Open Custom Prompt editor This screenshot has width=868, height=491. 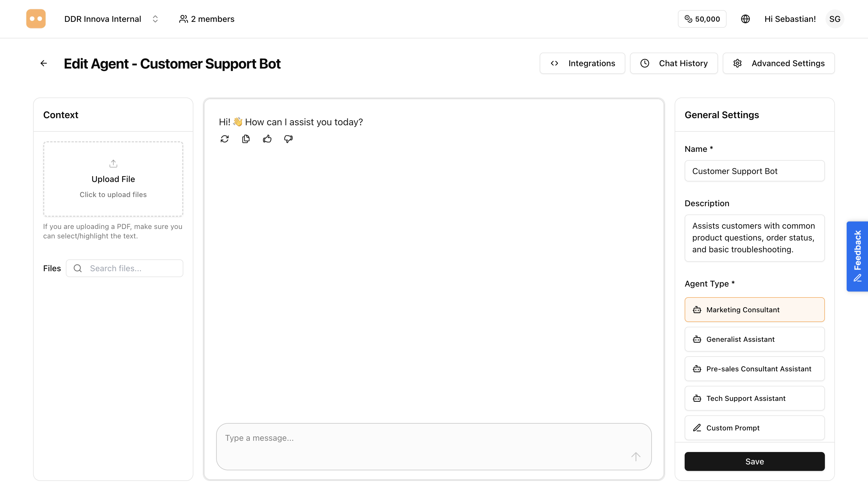pos(754,427)
